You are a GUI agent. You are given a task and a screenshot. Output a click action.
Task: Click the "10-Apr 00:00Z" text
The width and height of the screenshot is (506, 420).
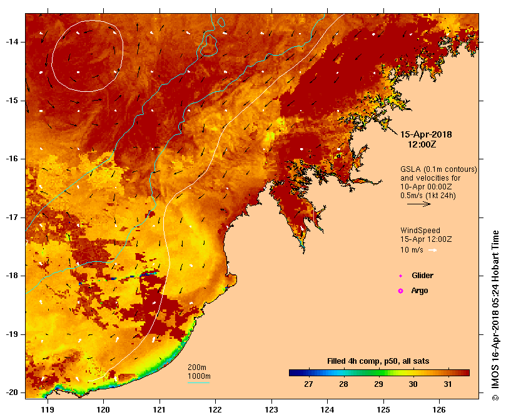(426, 187)
